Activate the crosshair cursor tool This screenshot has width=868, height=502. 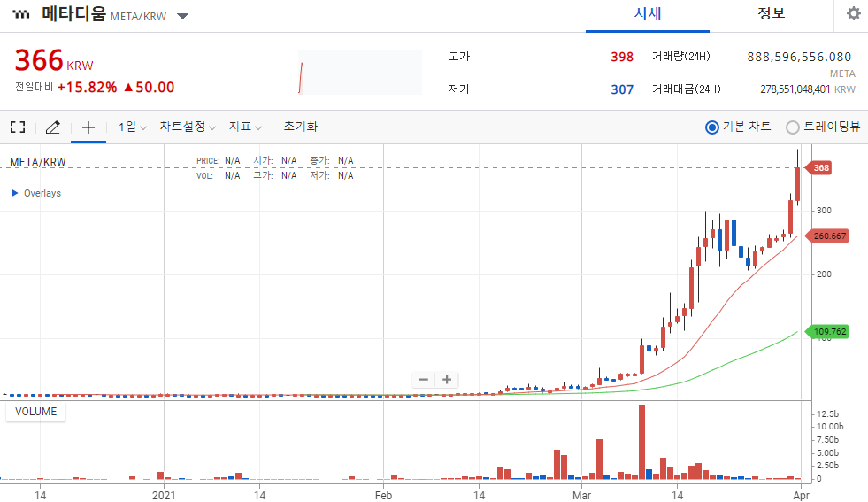click(x=88, y=127)
